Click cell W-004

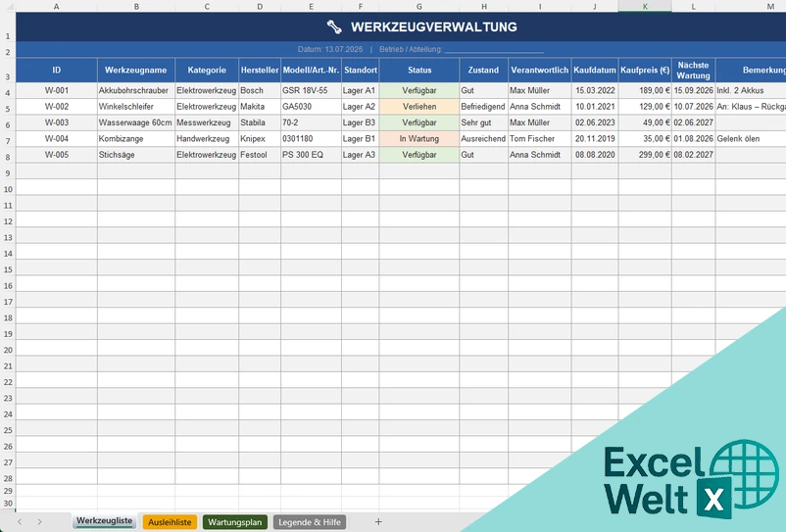click(x=57, y=139)
